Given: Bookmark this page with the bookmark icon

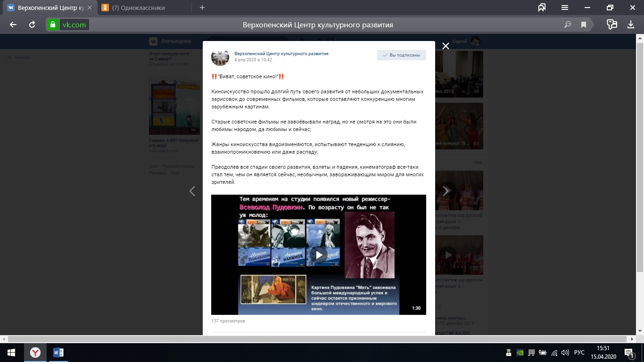Looking at the screenshot, I should [x=584, y=25].
